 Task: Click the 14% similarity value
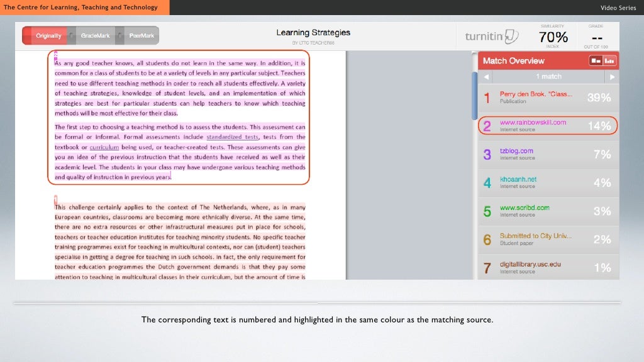coord(599,126)
